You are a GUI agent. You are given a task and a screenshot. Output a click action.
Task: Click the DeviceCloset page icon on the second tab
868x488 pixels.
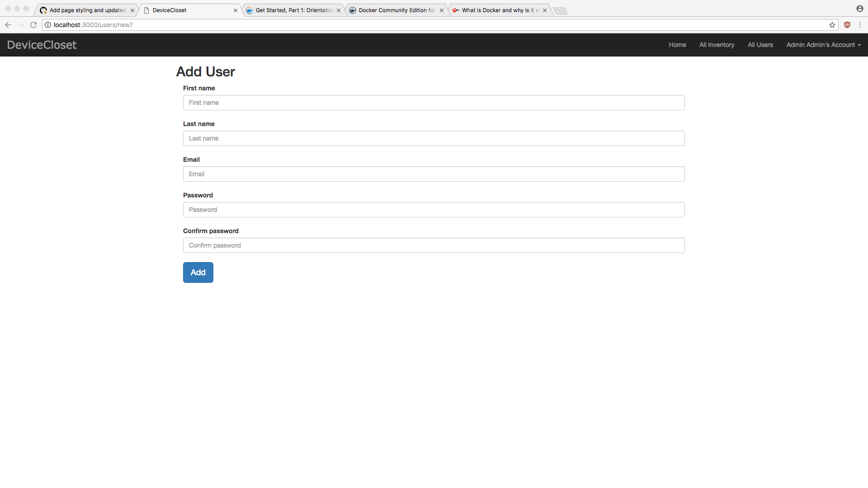pyautogui.click(x=147, y=10)
